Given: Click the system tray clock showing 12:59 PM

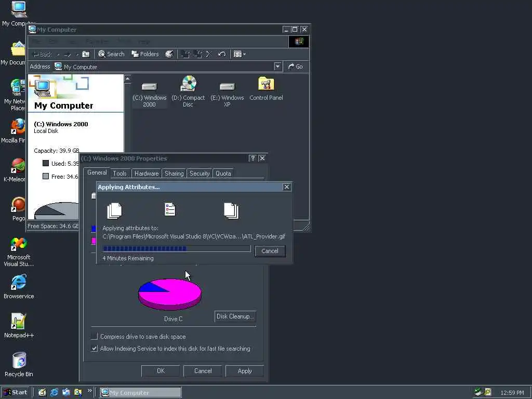Looking at the screenshot, I should (512, 393).
